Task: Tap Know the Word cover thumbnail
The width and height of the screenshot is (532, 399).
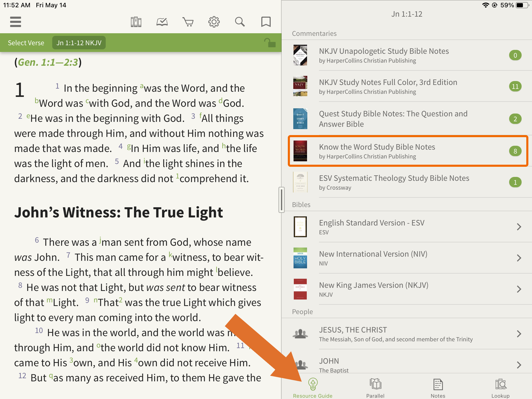Action: tap(300, 151)
